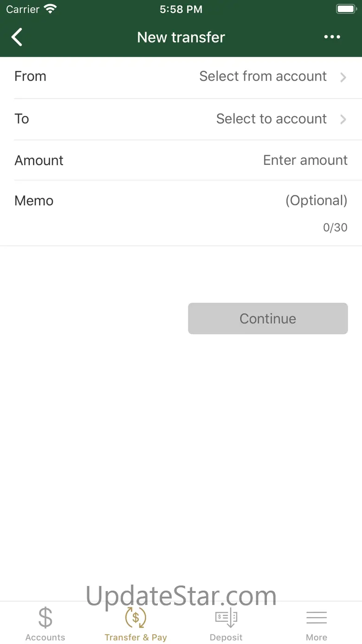The height and width of the screenshot is (644, 362).
Task: Select the Transfer & Pay tab label
Action: (x=136, y=637)
